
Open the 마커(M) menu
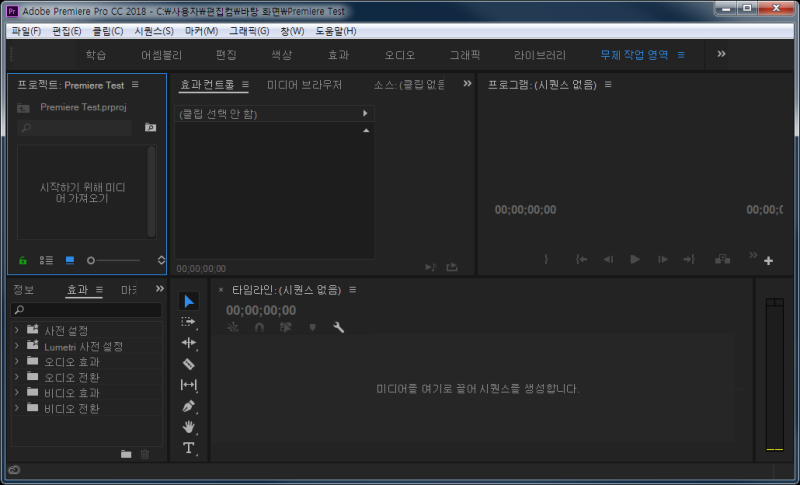pos(202,31)
